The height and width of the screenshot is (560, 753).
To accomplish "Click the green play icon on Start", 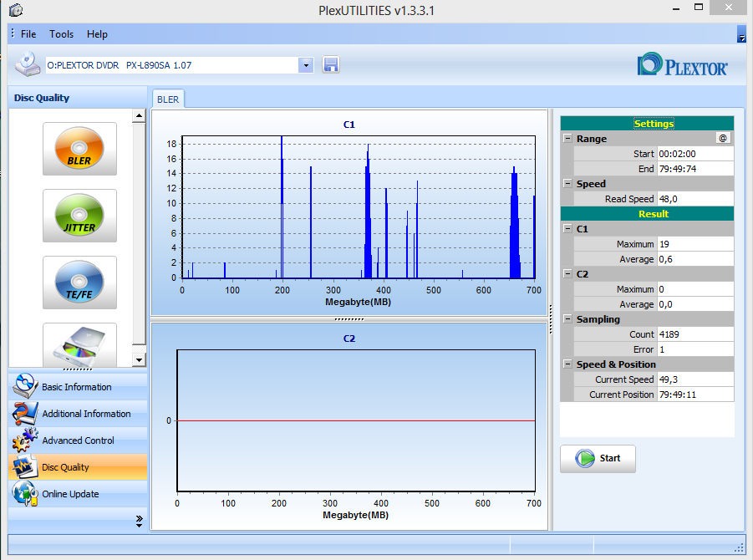I will (x=585, y=458).
